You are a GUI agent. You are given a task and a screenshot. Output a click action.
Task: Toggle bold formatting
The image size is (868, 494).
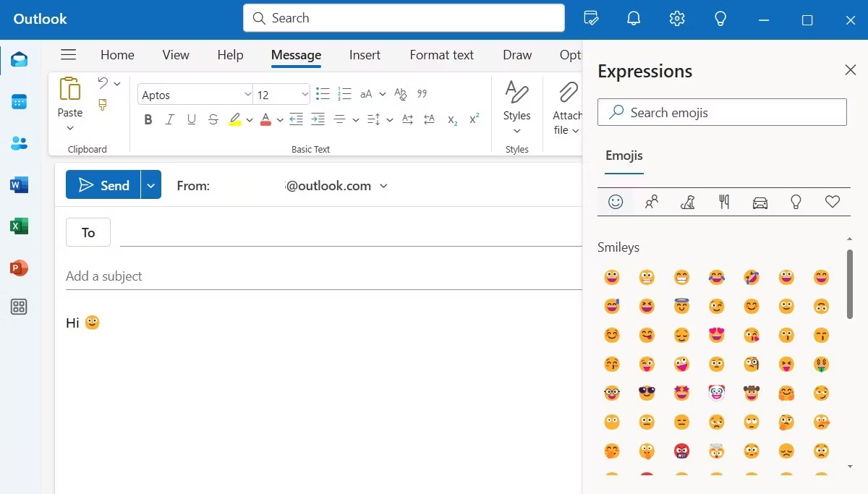pyautogui.click(x=148, y=120)
